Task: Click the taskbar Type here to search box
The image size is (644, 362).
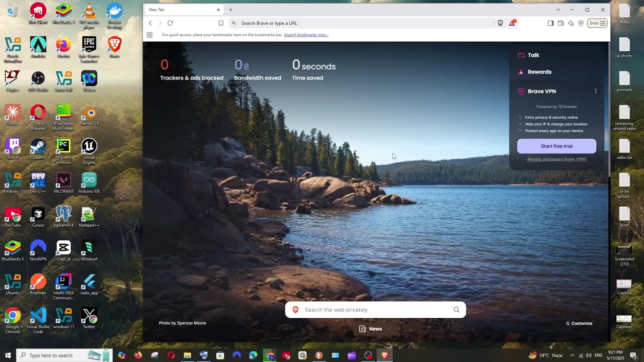Action: point(64,355)
